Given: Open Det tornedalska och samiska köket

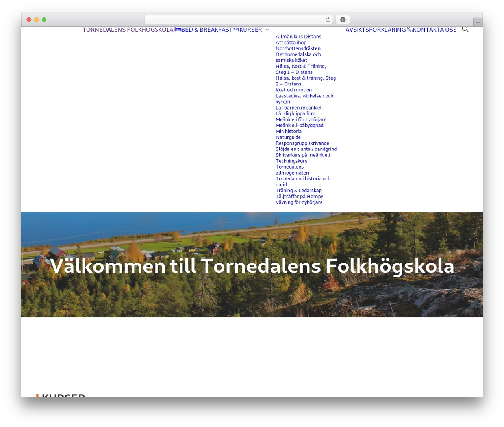Looking at the screenshot, I should (298, 57).
